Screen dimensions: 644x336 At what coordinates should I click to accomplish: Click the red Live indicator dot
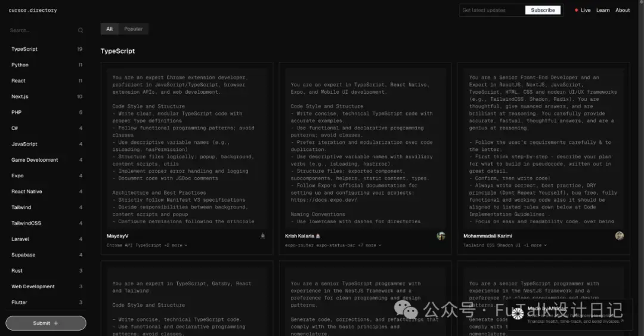(576, 10)
